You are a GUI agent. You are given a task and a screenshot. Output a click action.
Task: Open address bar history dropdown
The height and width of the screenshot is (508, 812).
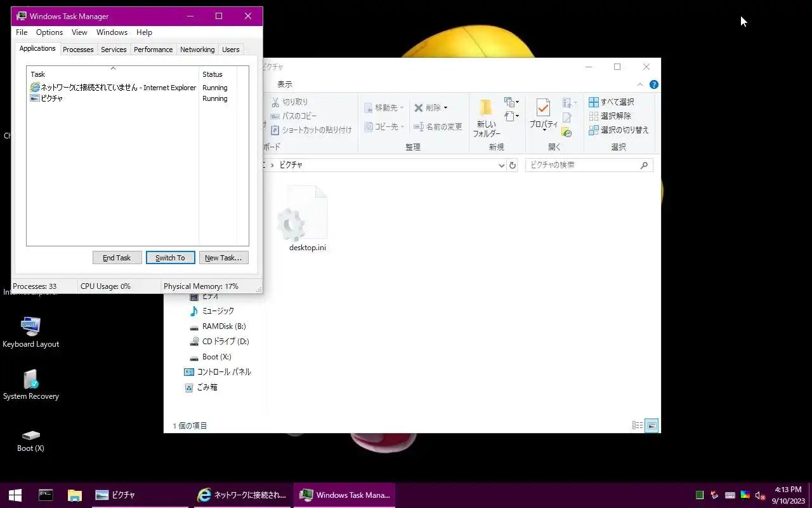tap(501, 165)
